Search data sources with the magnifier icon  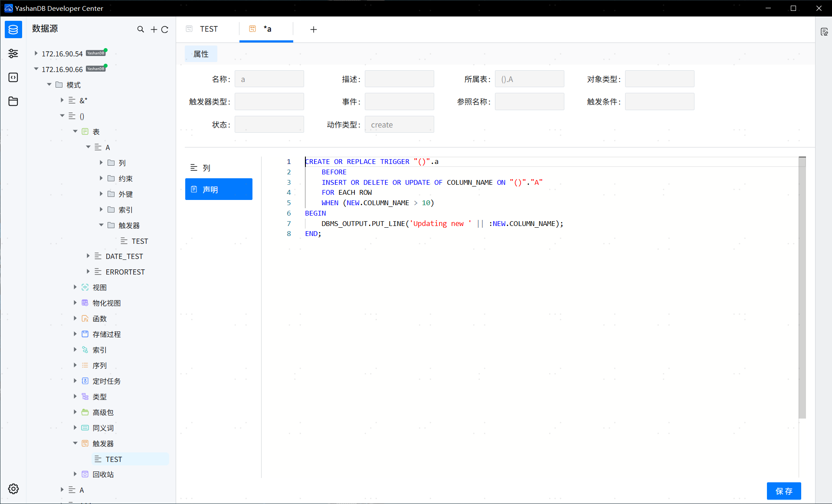click(x=141, y=29)
